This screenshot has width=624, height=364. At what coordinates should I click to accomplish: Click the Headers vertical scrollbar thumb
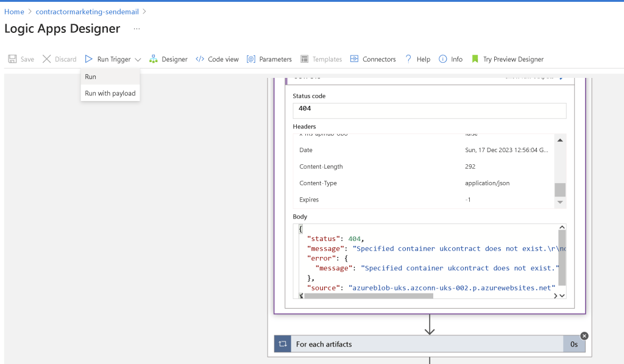point(560,189)
